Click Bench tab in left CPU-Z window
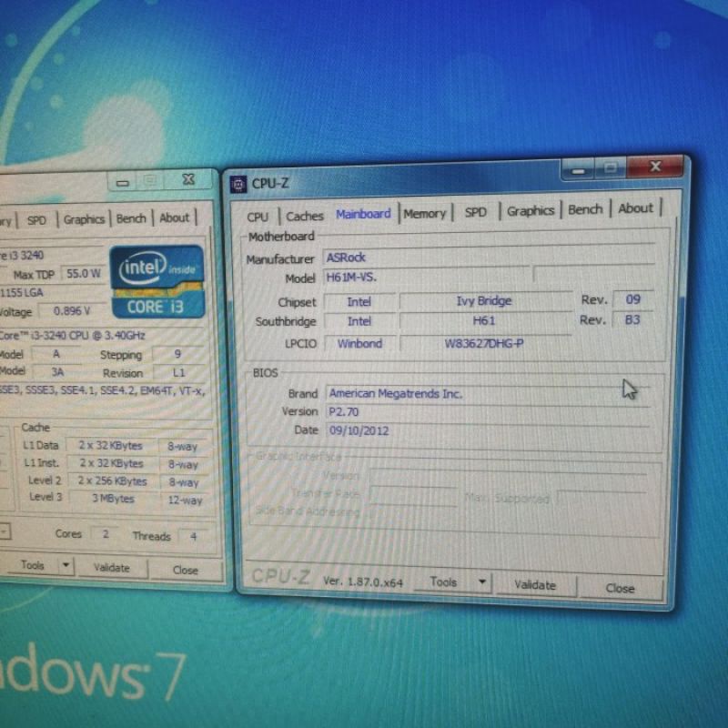 coord(131,218)
